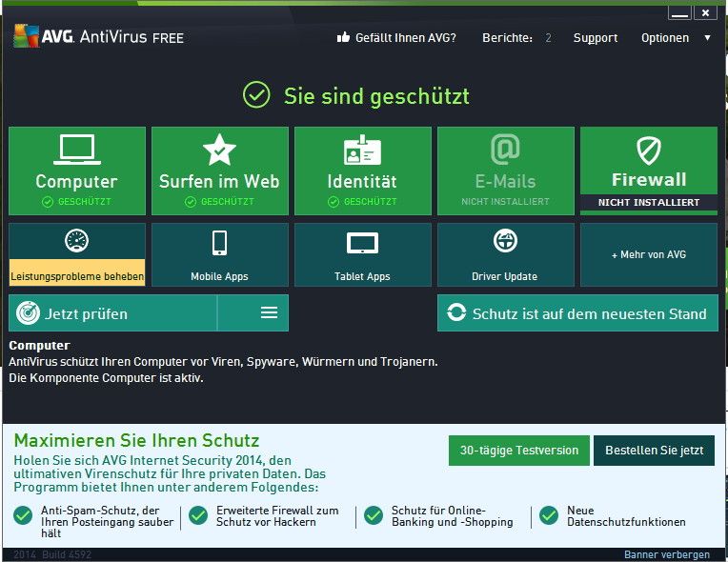Viewport: 728px width, 562px height.
Task: Click Bestellen Sie jetzt button
Action: click(655, 451)
